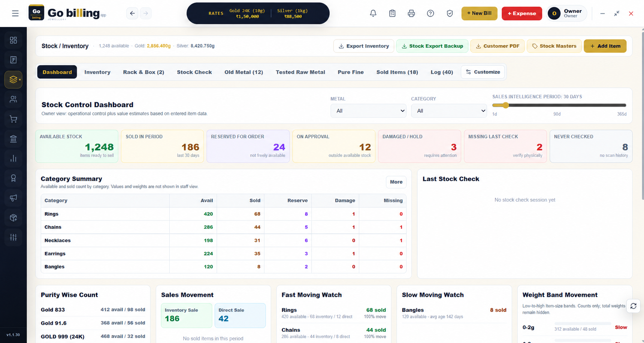The image size is (644, 343).
Task: Go back with the left arrow
Action: coord(132,13)
